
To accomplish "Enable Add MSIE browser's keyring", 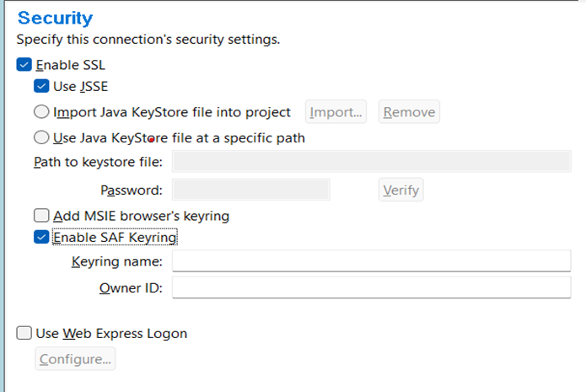I will tap(41, 216).
